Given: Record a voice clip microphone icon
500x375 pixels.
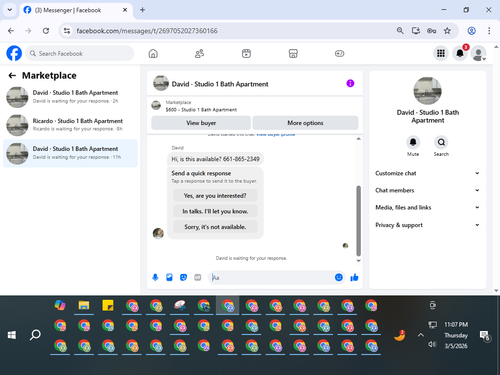Looking at the screenshot, I should [x=155, y=277].
